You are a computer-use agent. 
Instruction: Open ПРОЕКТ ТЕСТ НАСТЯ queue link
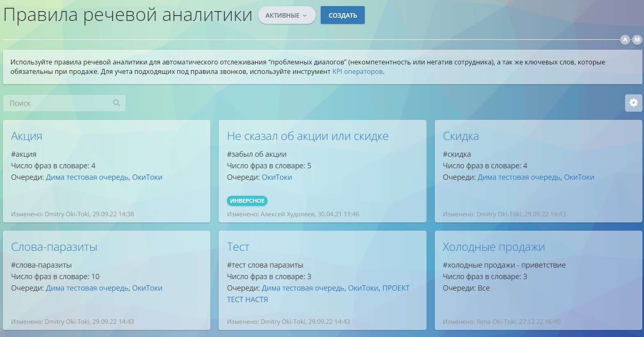(395, 288)
